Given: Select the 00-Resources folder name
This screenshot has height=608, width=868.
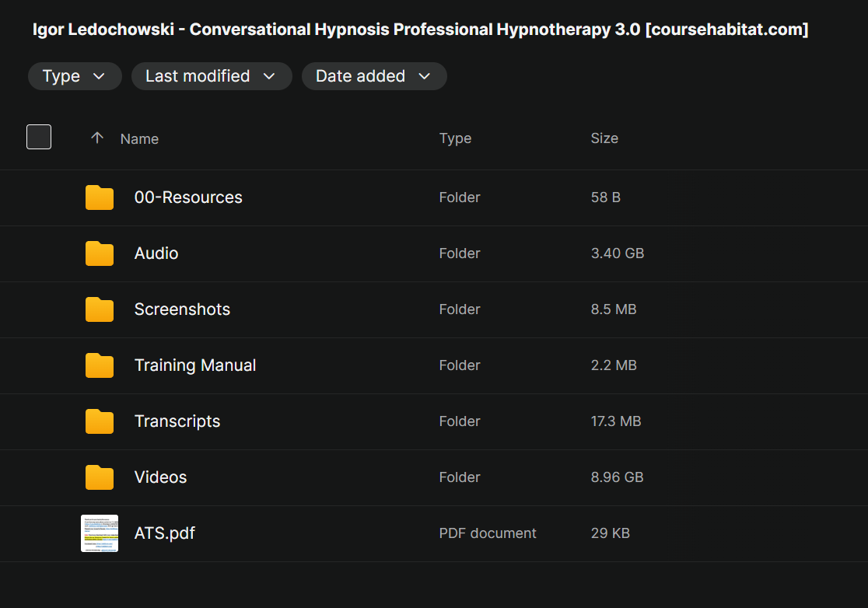Looking at the screenshot, I should tap(188, 197).
